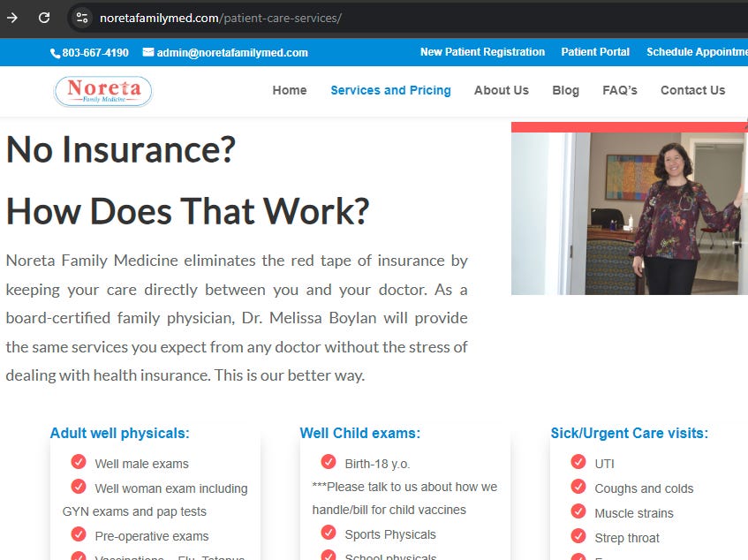
Task: Reload the page with the refresh icon
Action: [x=44, y=19]
